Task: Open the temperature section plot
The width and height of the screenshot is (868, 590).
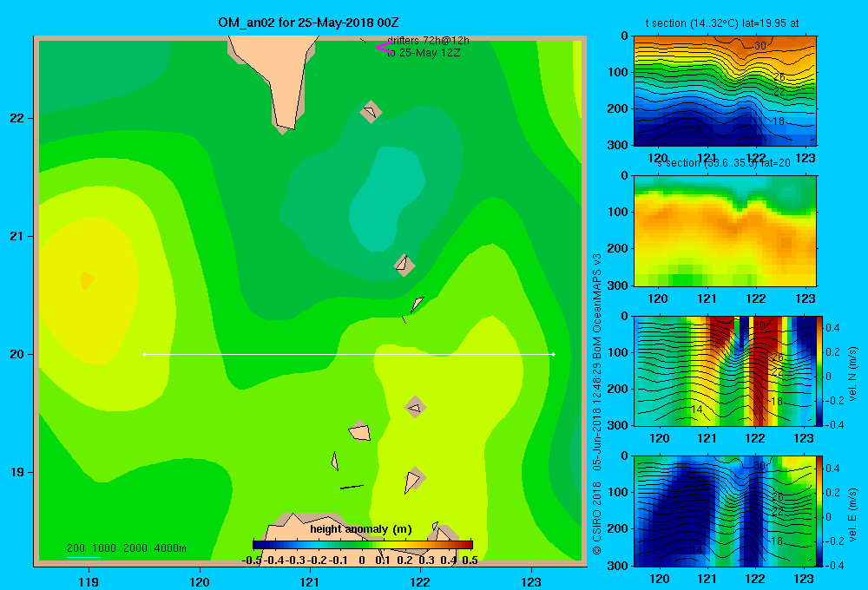Action: point(725,91)
